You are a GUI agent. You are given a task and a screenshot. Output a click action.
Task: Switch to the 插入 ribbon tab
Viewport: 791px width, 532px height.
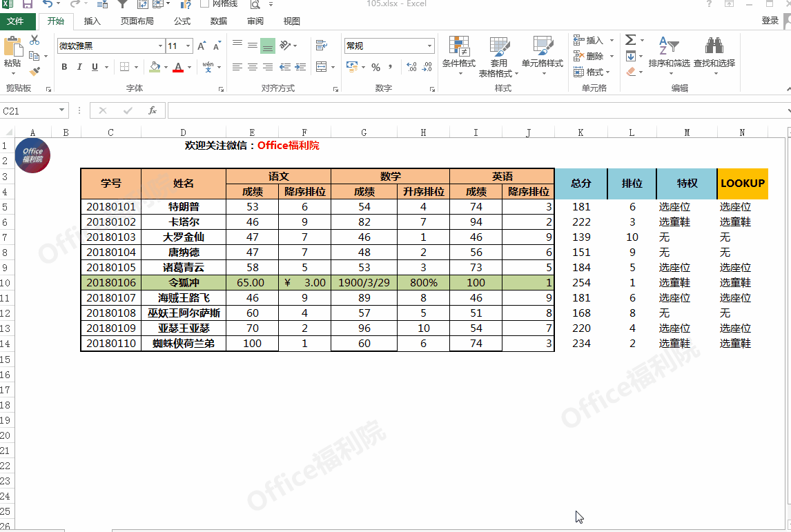(92, 21)
